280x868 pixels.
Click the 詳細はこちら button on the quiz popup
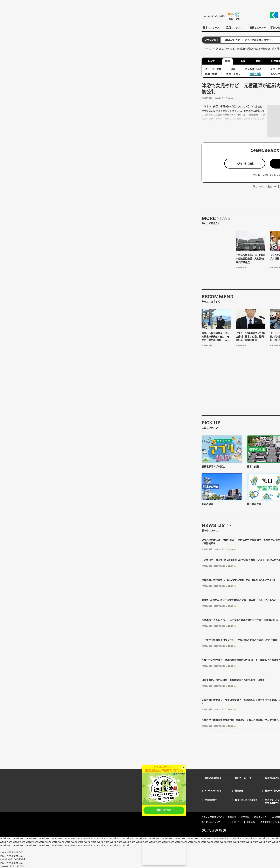(164, 810)
